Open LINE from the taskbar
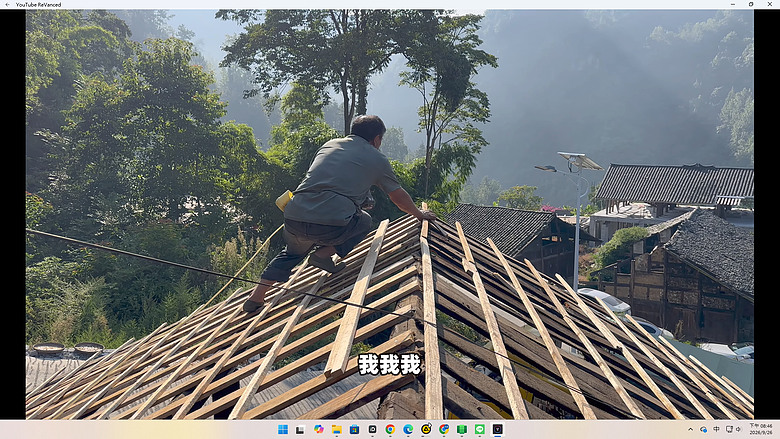Viewport: 780px width, 439px height. pos(480,430)
